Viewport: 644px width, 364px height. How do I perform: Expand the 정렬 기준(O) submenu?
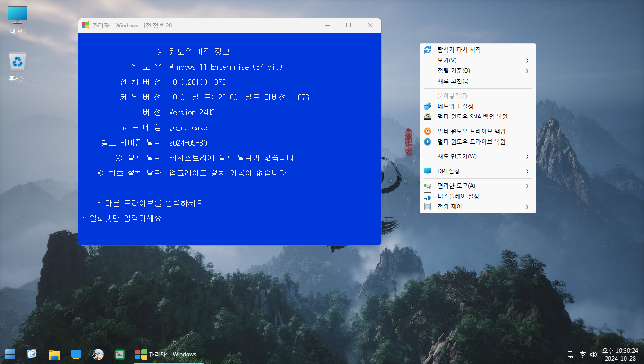click(477, 71)
